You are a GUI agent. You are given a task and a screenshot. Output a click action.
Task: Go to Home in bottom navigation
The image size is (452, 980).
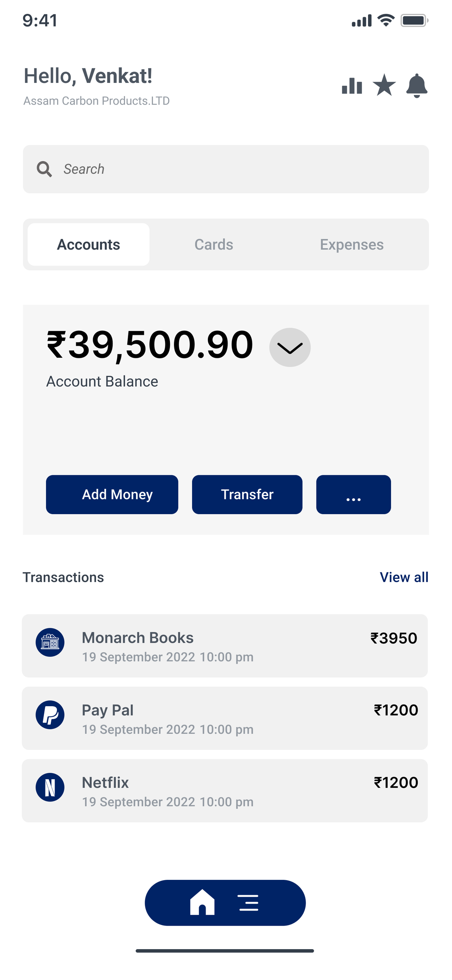point(202,902)
